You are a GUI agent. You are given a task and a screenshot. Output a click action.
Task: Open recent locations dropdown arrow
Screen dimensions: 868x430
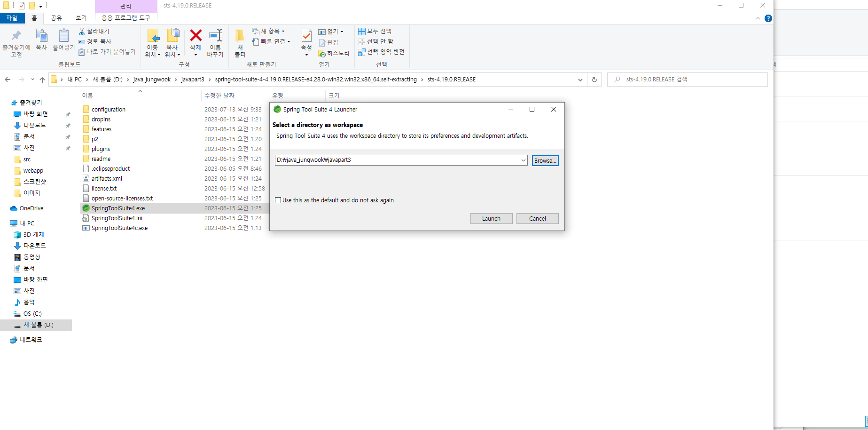point(32,80)
